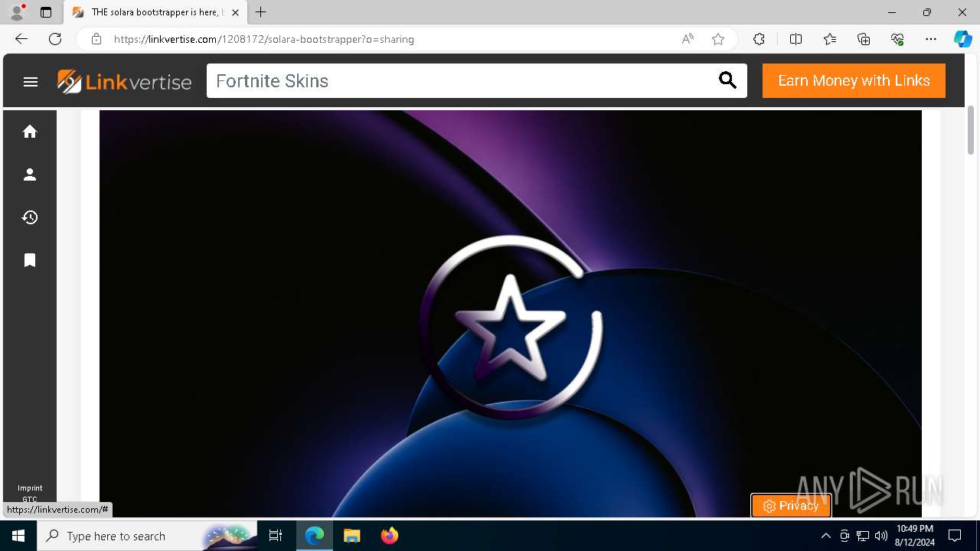Close the solara bootstrapper tab

click(236, 12)
